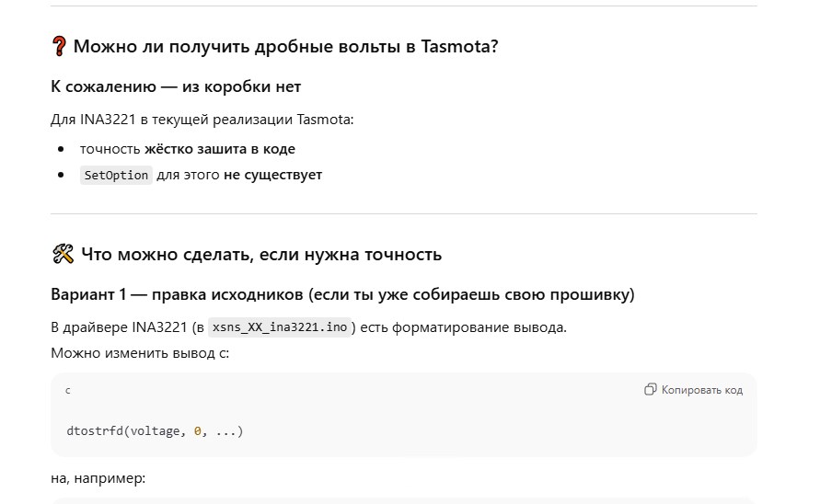This screenshot has width=820, height=504.
Task: Click the subheading "К сожалению — из коробки нет"
Action: 176,86
